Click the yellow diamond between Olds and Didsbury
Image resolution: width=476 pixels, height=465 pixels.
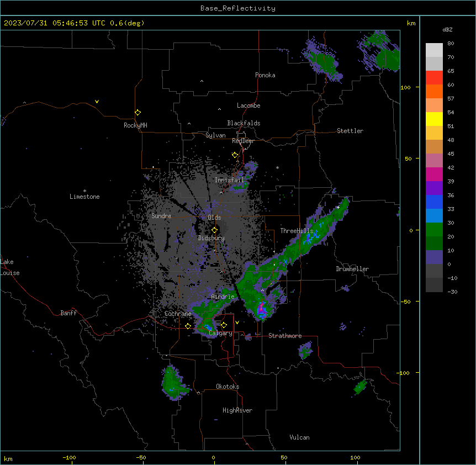214,230
